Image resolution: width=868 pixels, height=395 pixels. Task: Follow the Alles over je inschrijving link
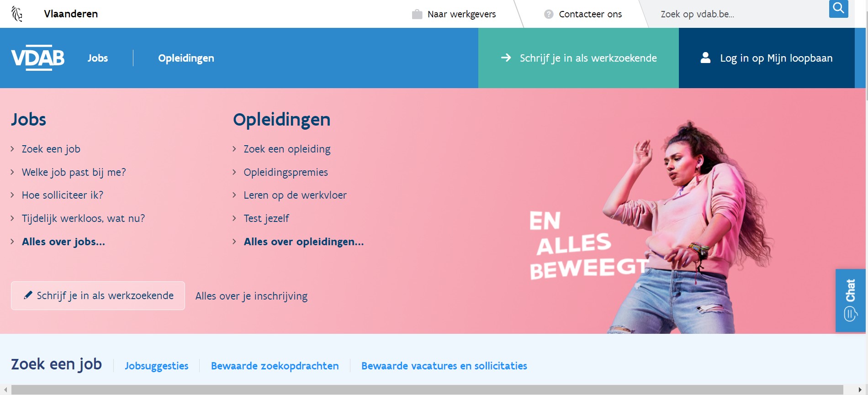(251, 296)
